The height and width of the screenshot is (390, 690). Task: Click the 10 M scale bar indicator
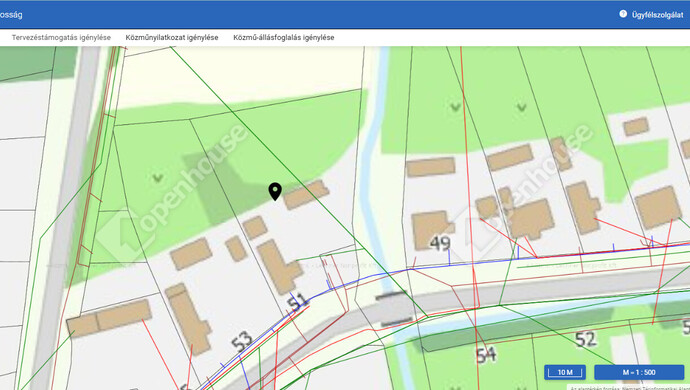565,372
